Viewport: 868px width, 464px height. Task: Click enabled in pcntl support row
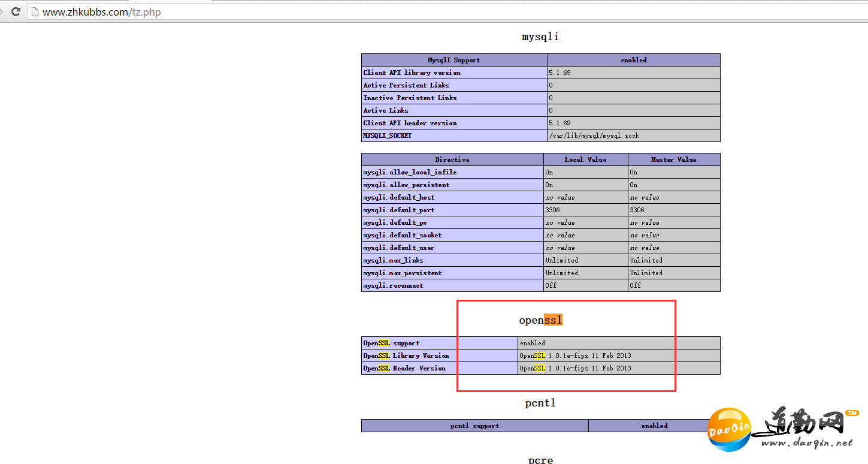(x=654, y=426)
